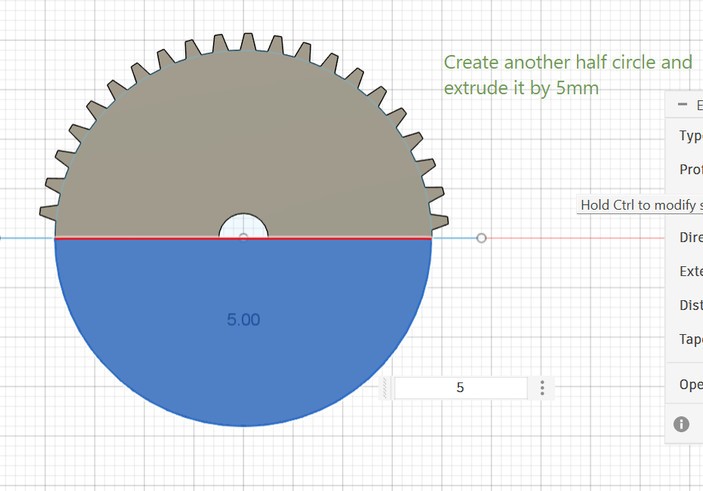Click the Profile row in Extrude panel
The width and height of the screenshot is (703, 491).
[684, 169]
